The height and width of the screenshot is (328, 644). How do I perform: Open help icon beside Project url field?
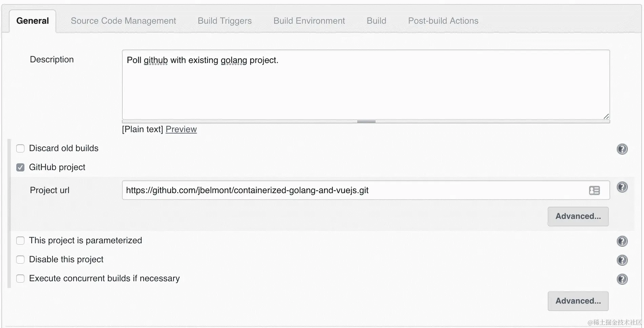622,187
